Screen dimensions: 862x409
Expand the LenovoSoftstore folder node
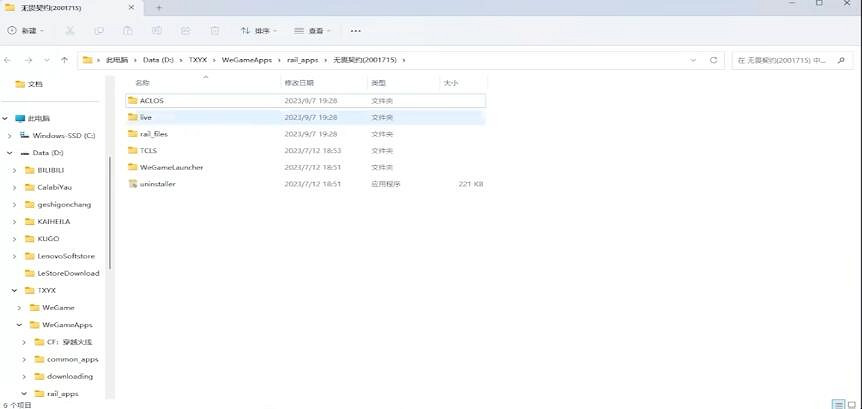[14, 256]
